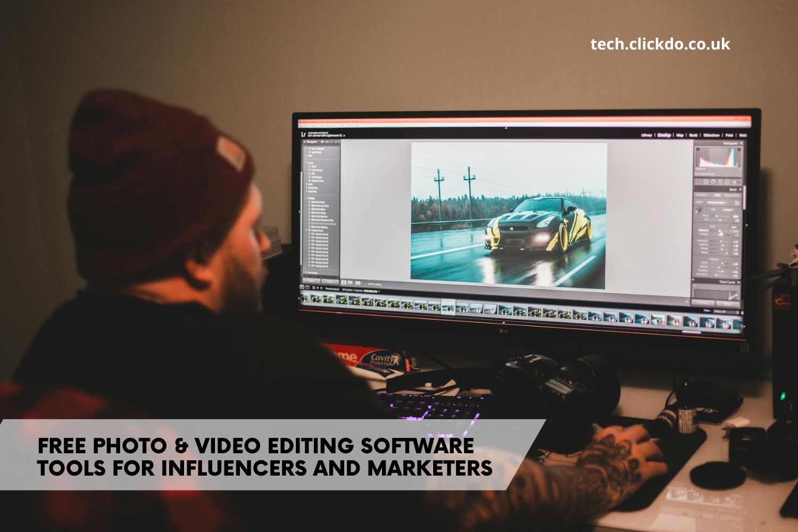Select the Red Eye Correction tool
The height and width of the screenshot is (532, 798).
click(713, 182)
